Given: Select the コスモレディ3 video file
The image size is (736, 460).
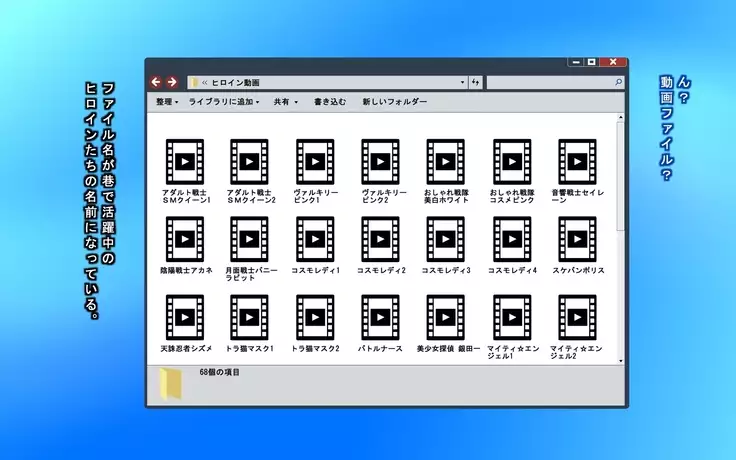Looking at the screenshot, I should [445, 238].
